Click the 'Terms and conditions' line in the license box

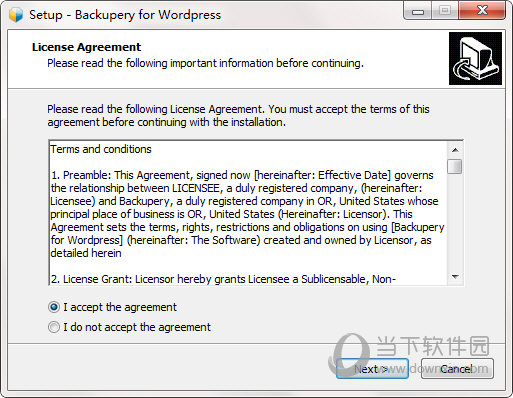[x=101, y=149]
